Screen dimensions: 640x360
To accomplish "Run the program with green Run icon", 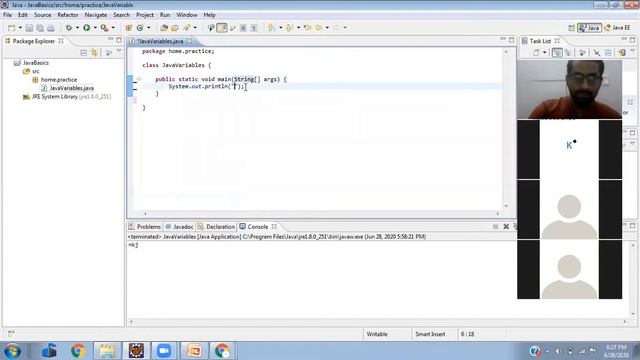I will pyautogui.click(x=87, y=28).
